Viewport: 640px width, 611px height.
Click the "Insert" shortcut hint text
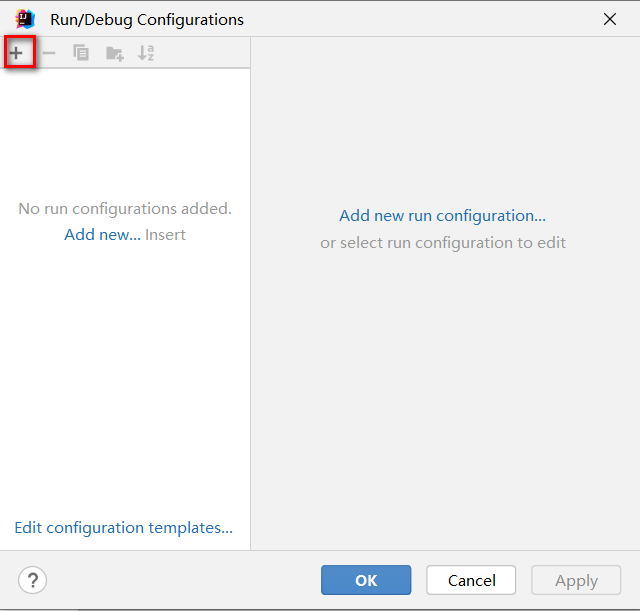click(165, 235)
